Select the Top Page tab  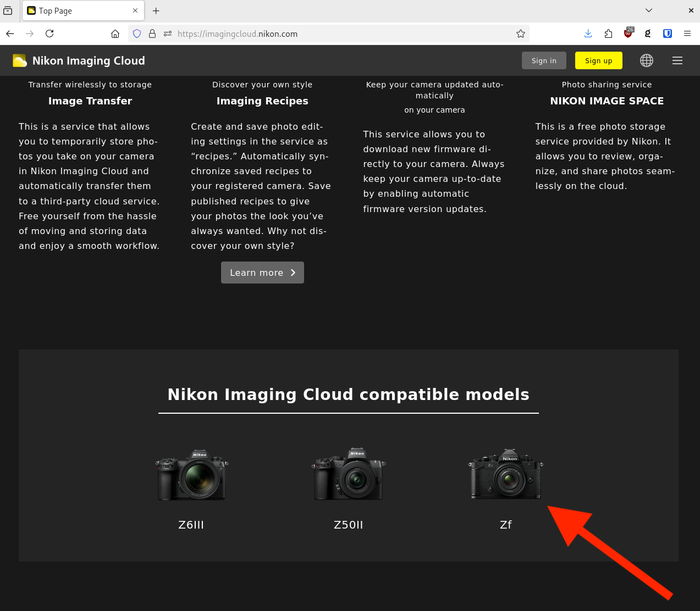coord(77,11)
